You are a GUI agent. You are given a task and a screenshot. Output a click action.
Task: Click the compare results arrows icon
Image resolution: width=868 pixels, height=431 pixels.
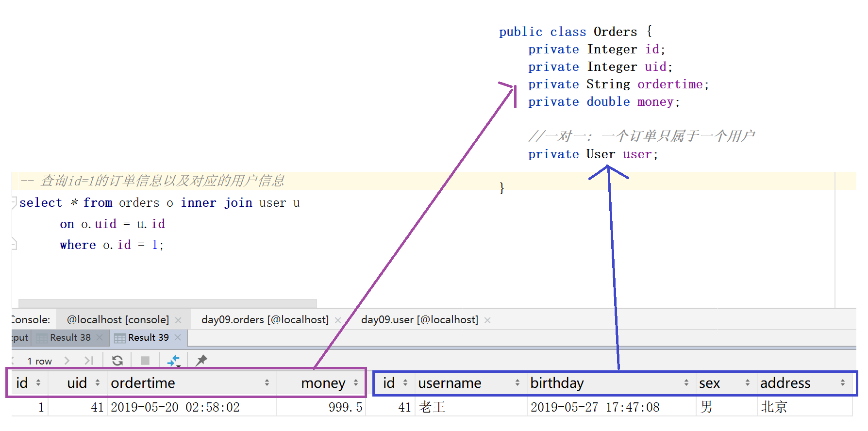click(x=173, y=361)
